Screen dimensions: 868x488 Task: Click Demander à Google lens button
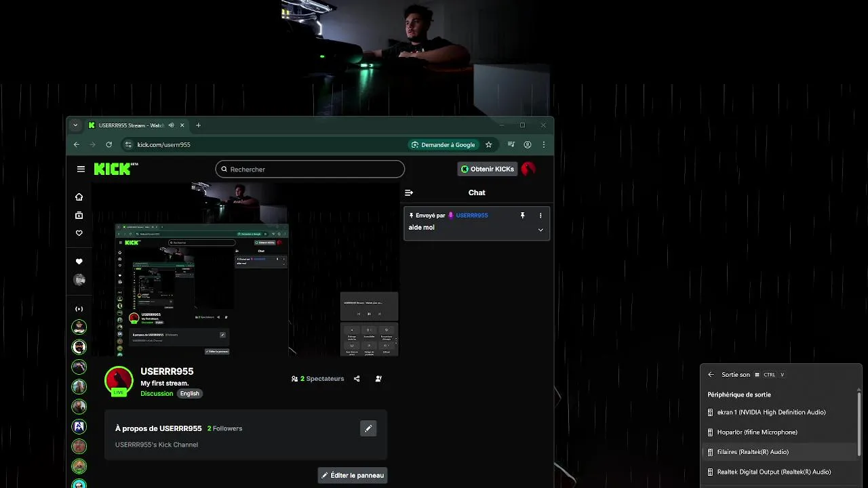442,144
